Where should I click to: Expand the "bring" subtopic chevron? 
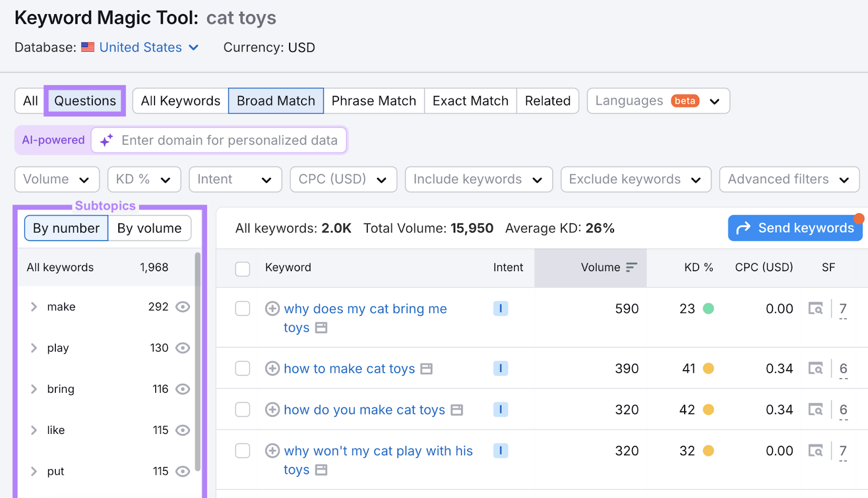pos(34,389)
